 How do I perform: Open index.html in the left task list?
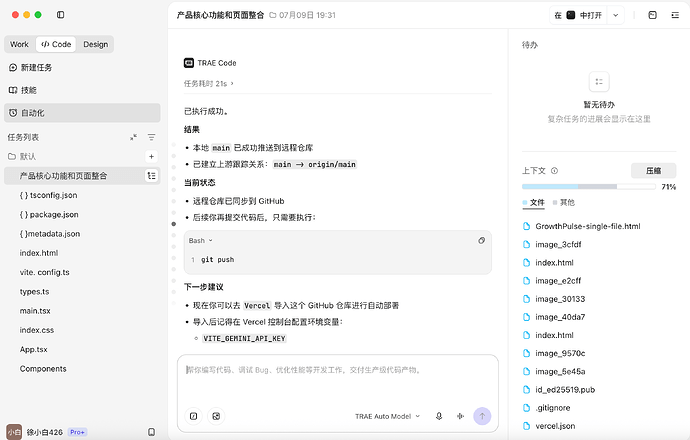click(x=39, y=253)
